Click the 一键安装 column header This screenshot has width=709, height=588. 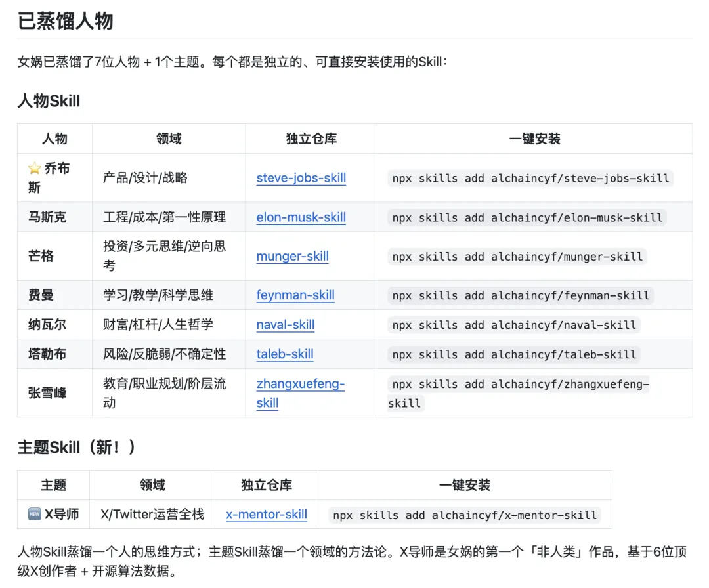[x=534, y=138]
